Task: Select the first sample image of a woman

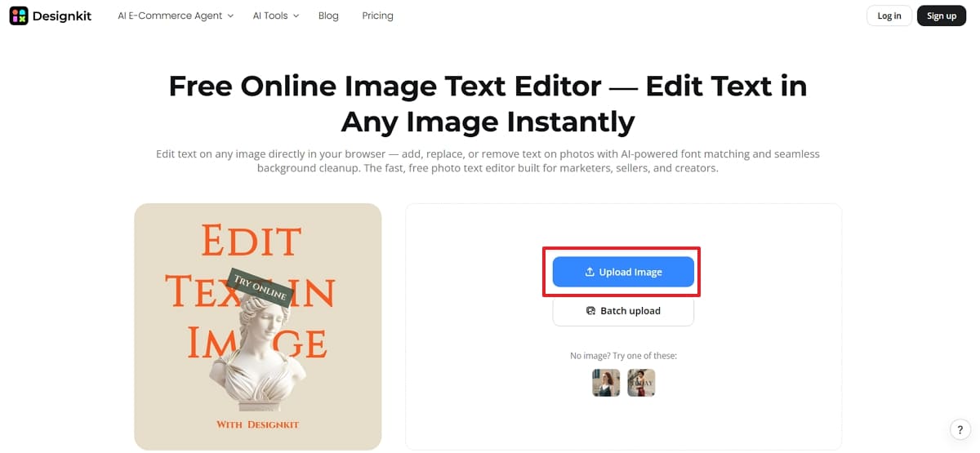Action: (x=606, y=383)
